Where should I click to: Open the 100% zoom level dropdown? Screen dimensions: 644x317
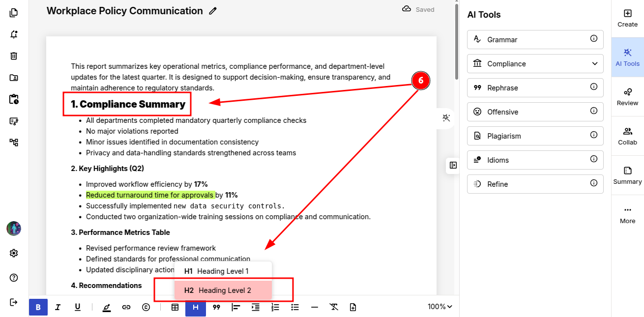439,307
